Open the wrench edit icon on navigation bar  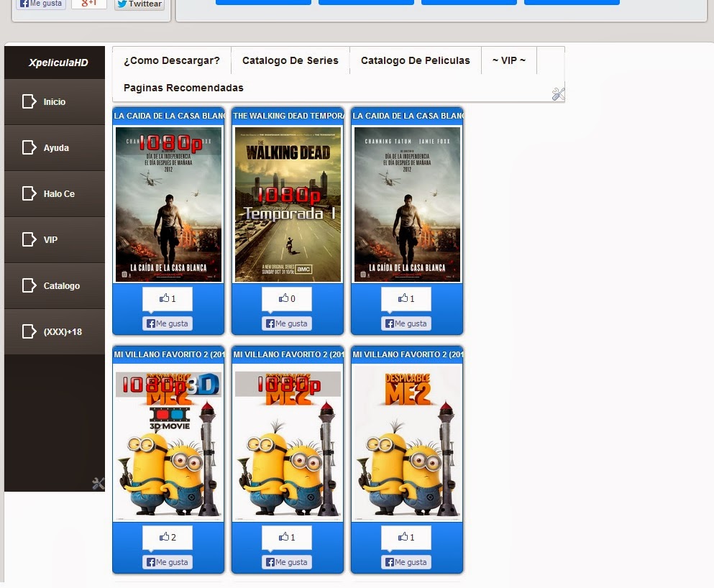(558, 94)
